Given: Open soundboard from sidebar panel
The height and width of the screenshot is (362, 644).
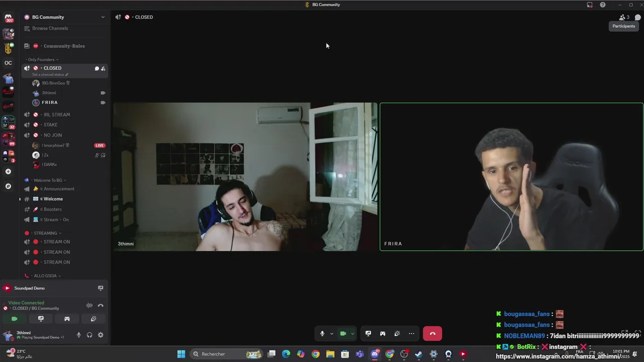Looking at the screenshot, I should click(93, 319).
